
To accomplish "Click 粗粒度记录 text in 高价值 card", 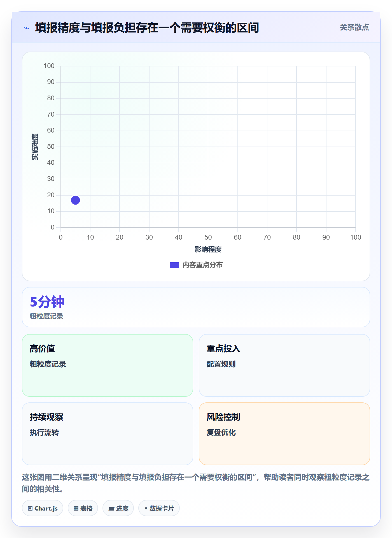I will tap(48, 364).
